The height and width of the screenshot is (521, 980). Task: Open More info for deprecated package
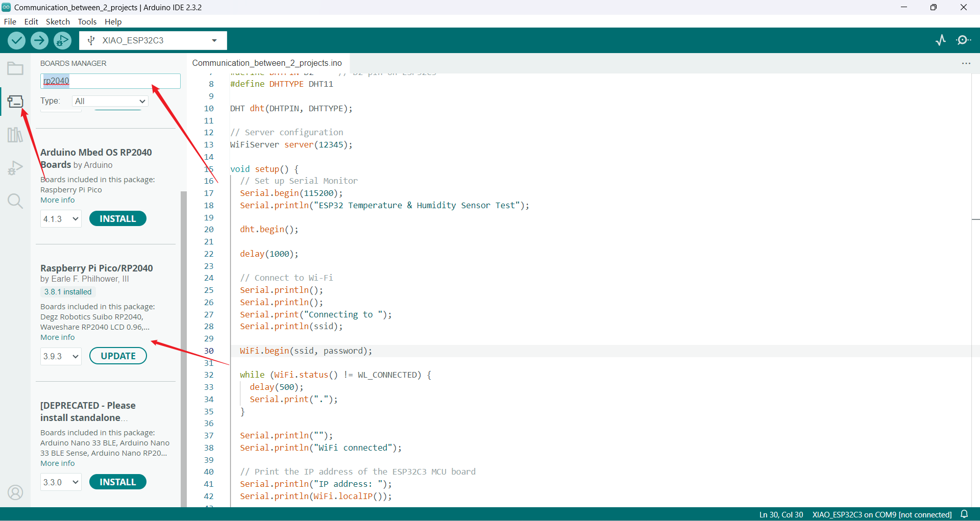pyautogui.click(x=58, y=463)
